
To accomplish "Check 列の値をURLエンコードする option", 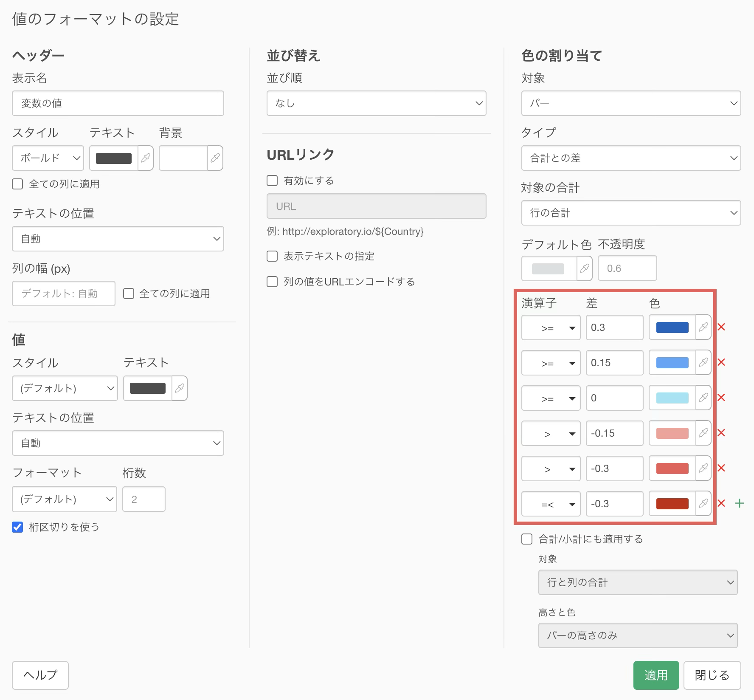I will pos(272,282).
